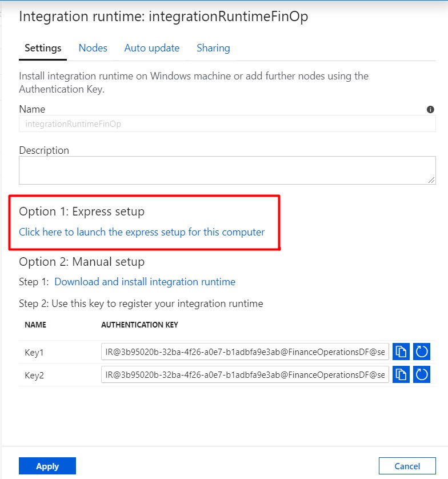The image size is (448, 479).
Task: Click the Key2 row label
Action: 34,375
